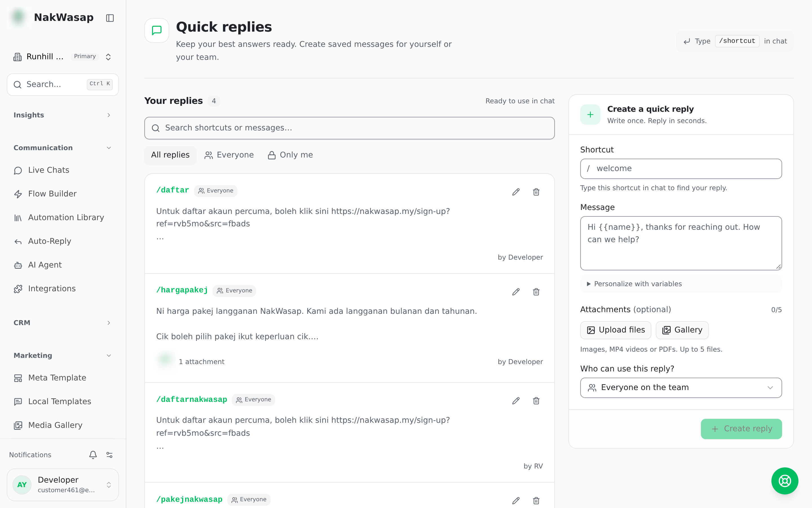Edit the /hargapakej reply

[x=516, y=292]
